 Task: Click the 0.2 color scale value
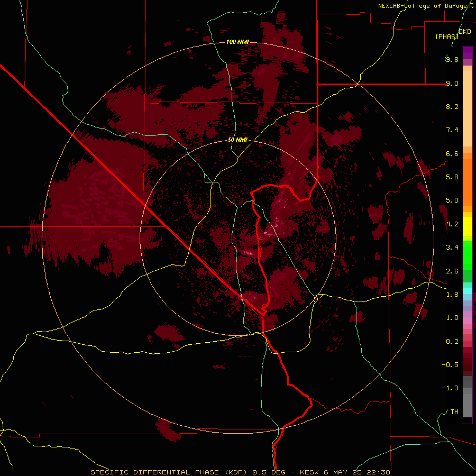click(x=452, y=342)
